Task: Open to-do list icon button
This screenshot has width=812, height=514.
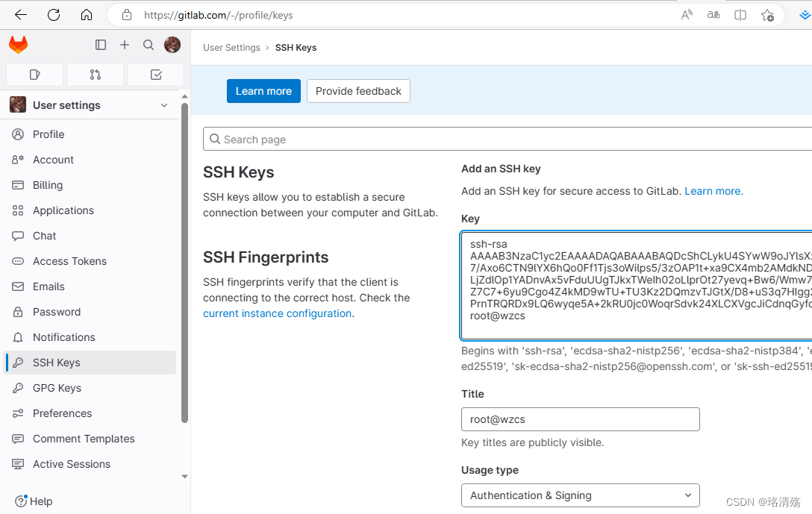Action: (156, 75)
